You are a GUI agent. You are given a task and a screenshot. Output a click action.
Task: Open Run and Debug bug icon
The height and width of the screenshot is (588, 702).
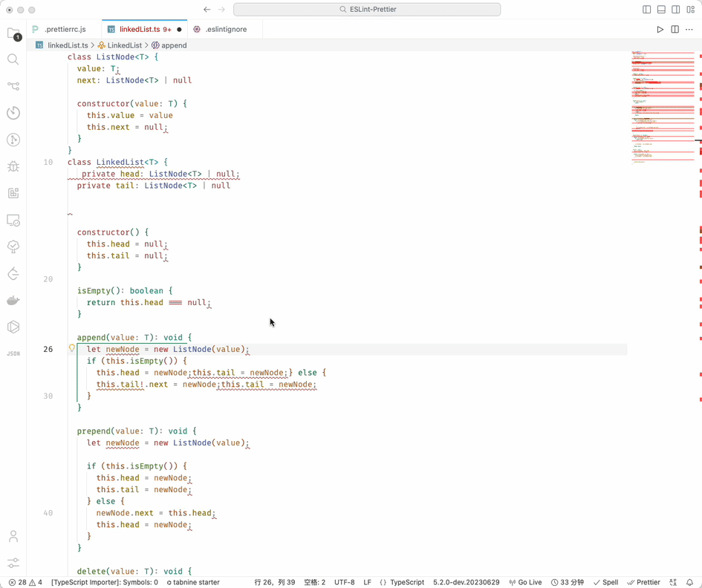point(13,166)
